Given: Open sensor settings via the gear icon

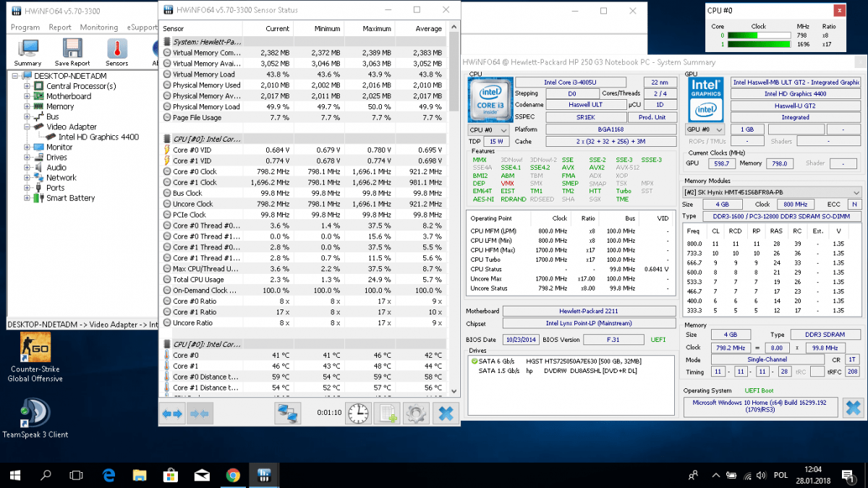Looking at the screenshot, I should pos(416,414).
